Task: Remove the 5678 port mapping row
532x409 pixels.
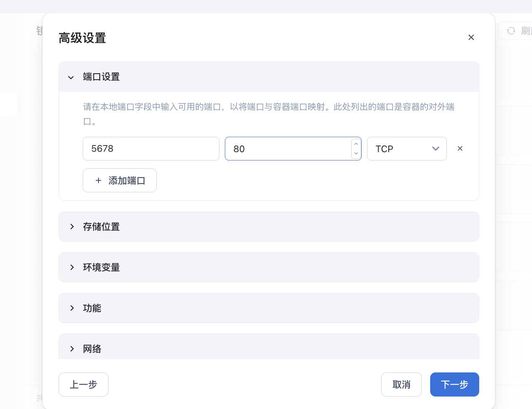Action: tap(460, 148)
